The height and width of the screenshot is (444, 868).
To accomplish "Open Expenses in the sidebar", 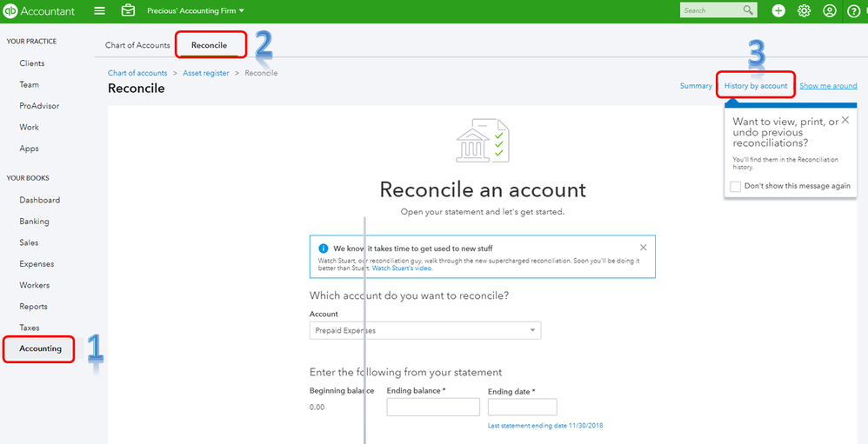I will [x=37, y=264].
